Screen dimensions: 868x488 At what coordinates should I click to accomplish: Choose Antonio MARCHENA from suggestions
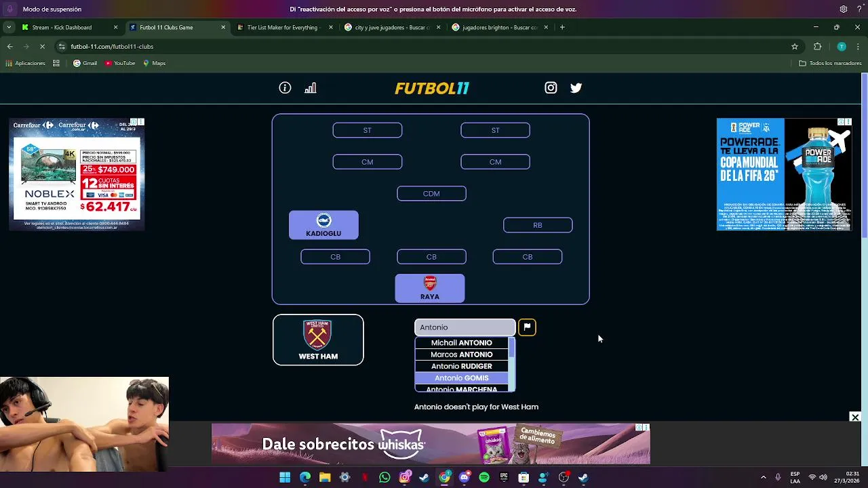coord(462,389)
